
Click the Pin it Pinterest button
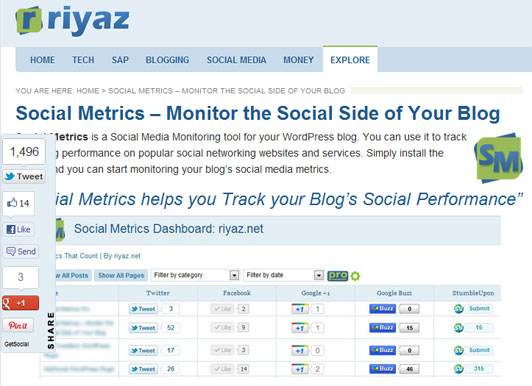tap(18, 325)
